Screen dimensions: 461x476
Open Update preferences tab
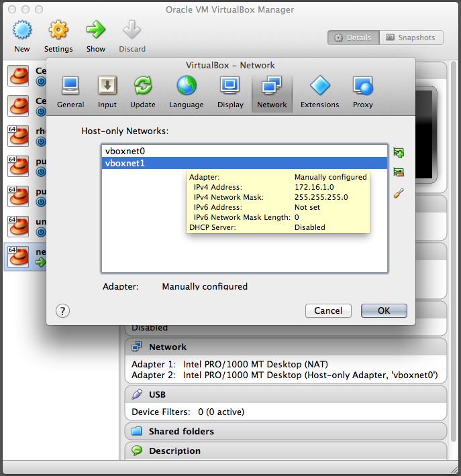click(x=143, y=93)
